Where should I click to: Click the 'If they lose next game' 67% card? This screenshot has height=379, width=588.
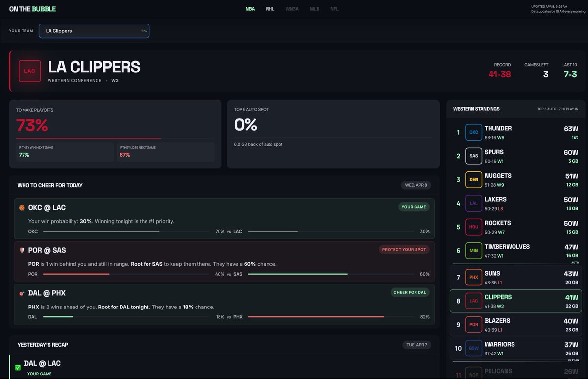point(166,152)
